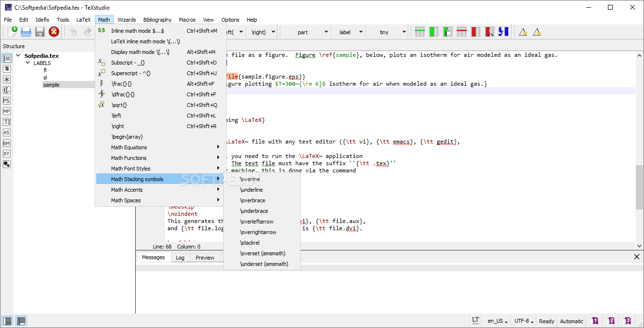This screenshot has width=644, height=328.
Task: Click the first warning triangle toolbar icon
Action: click(x=523, y=32)
